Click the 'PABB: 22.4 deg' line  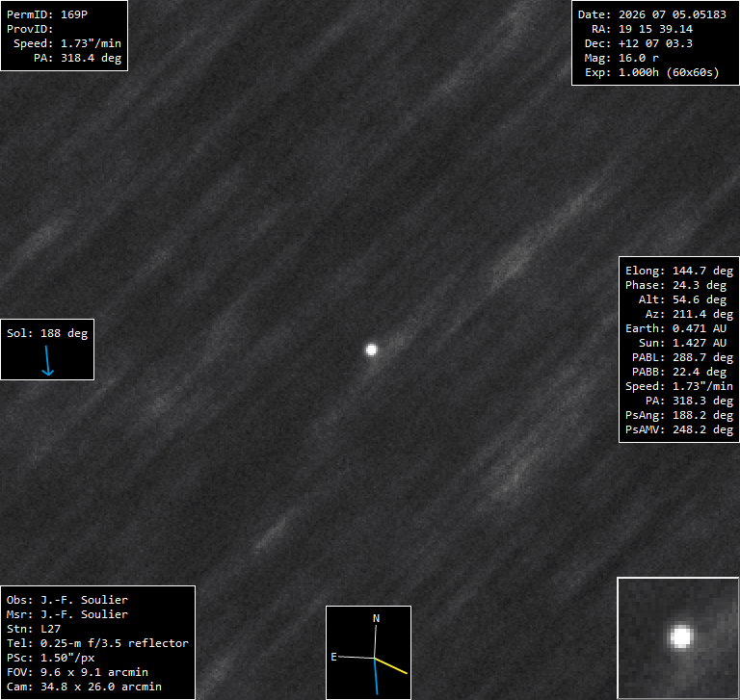pyautogui.click(x=679, y=372)
